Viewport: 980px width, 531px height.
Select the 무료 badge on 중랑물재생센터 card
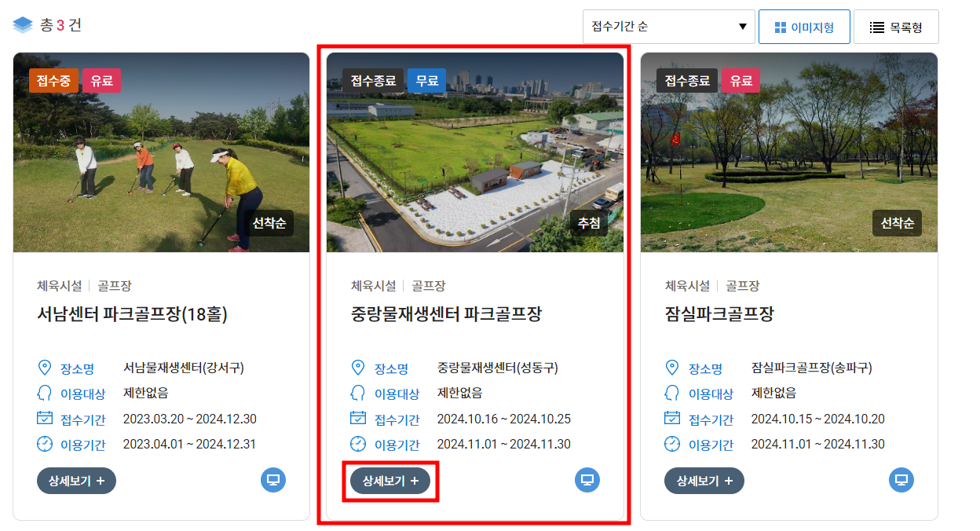(x=426, y=79)
